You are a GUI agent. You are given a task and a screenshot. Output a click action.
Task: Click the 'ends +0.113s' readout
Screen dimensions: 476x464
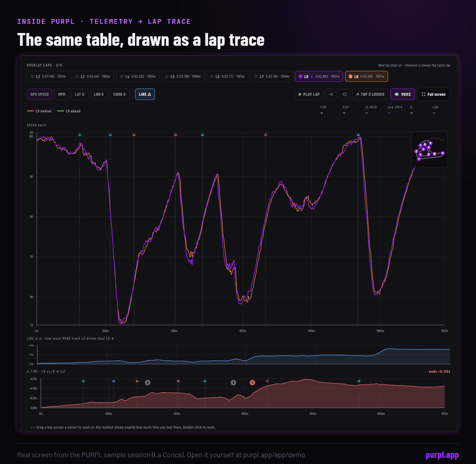(439, 372)
